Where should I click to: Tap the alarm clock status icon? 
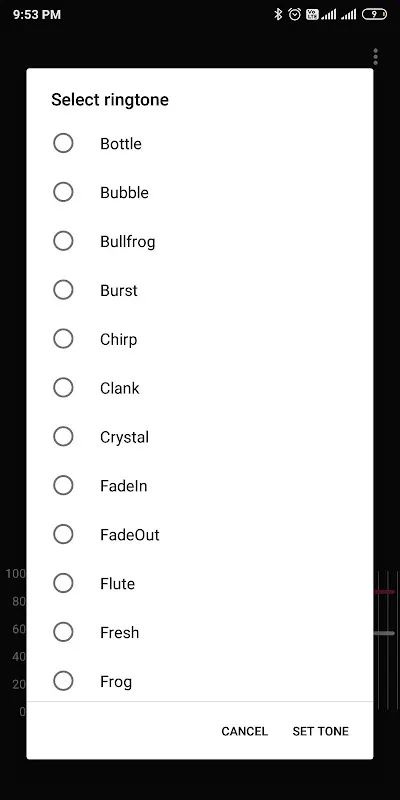294,14
